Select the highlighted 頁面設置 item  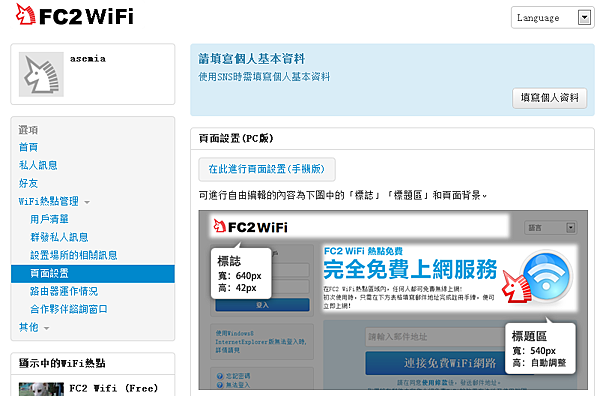93,274
